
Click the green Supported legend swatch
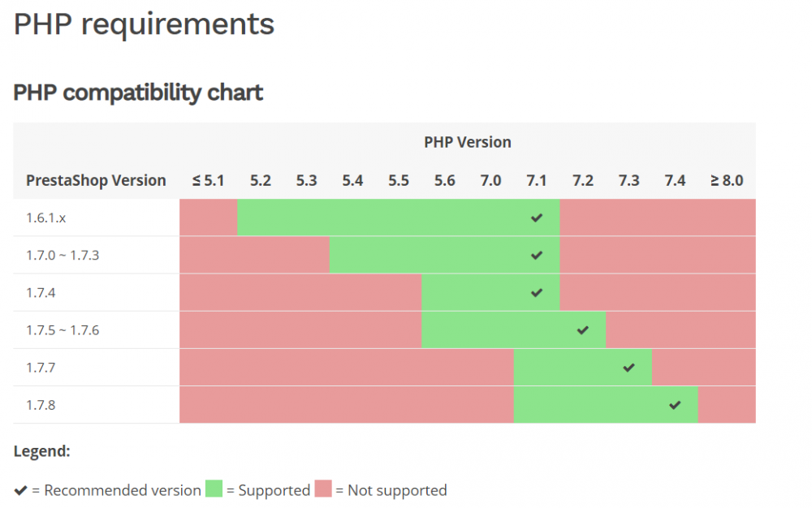(214, 489)
